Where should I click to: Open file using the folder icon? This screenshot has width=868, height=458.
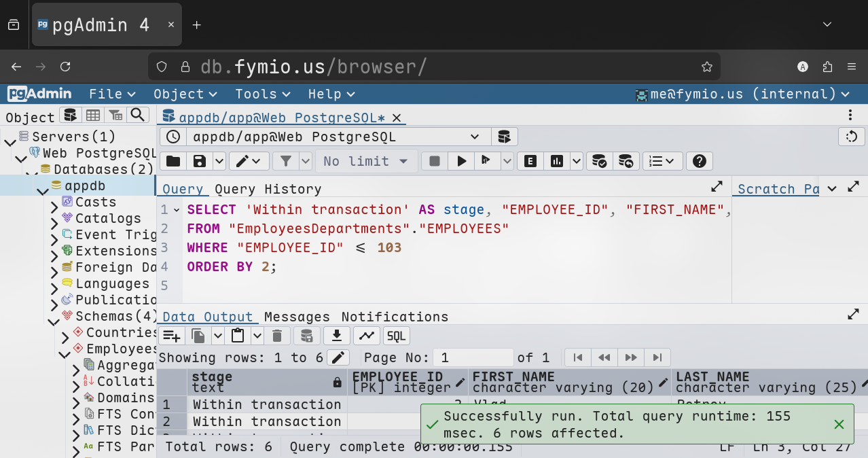tap(173, 161)
